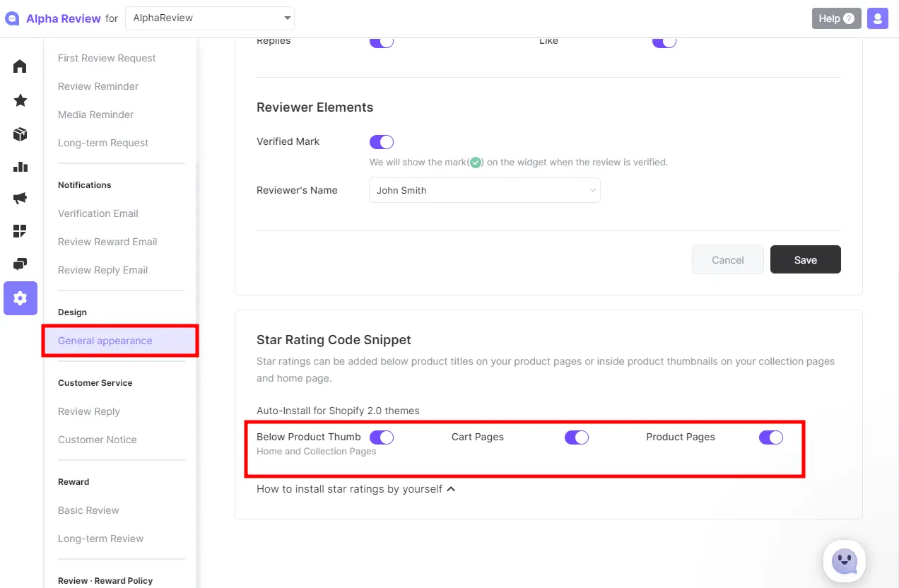Open the widgets grid sidebar icon
This screenshot has width=899, height=588.
pyautogui.click(x=20, y=231)
